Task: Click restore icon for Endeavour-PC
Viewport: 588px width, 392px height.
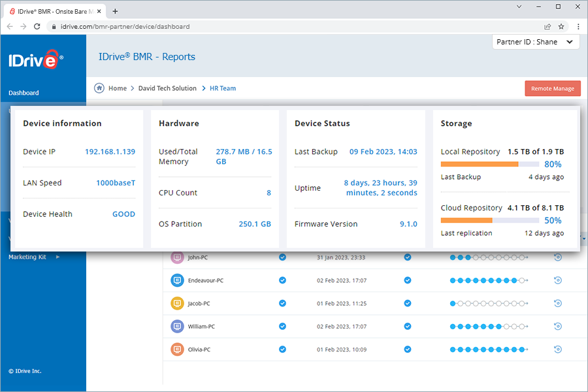Action: click(x=558, y=280)
